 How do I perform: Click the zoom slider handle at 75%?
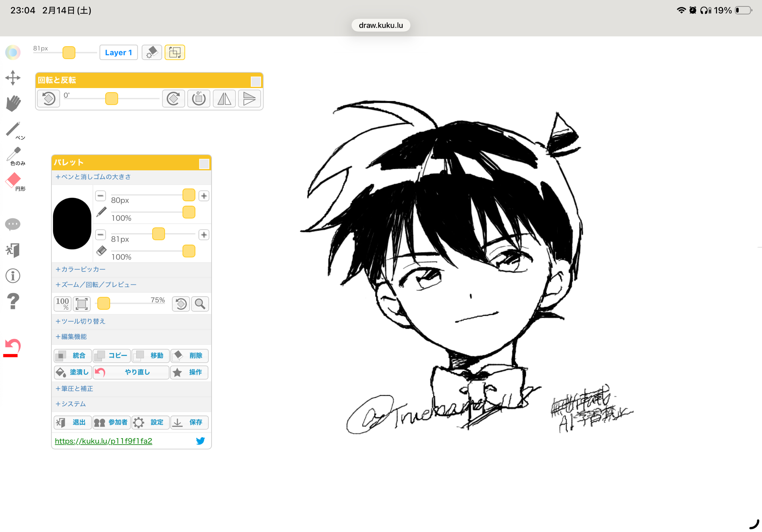[104, 303]
